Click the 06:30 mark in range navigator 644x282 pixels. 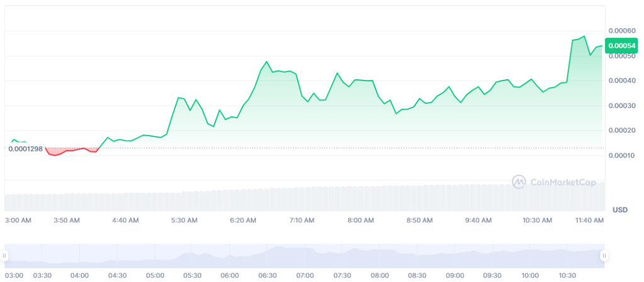(267, 275)
